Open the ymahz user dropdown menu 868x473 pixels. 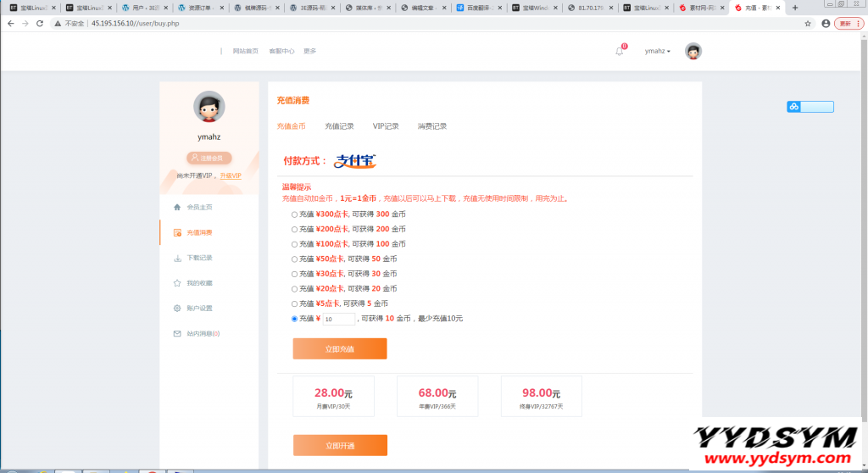point(657,51)
